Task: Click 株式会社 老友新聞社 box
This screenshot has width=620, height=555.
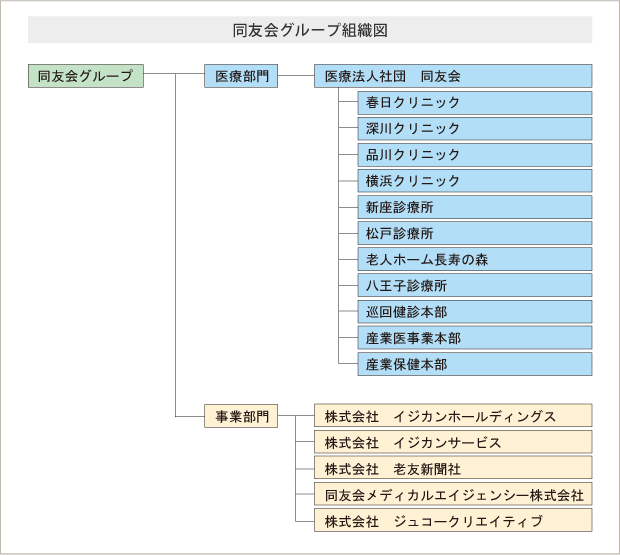Action: 453,468
